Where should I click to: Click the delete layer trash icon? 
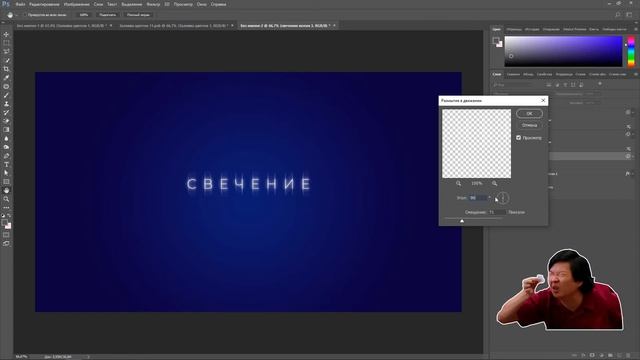pyautogui.click(x=628, y=356)
